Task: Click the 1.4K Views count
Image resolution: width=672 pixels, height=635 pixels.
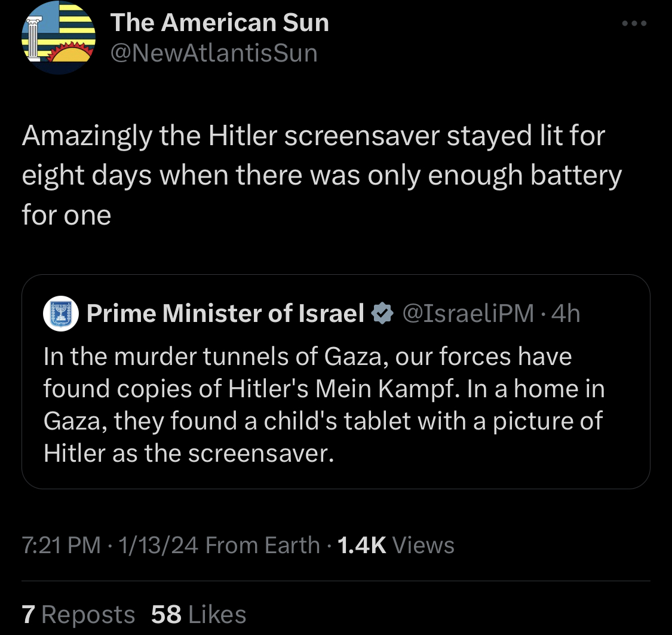Action: click(x=395, y=545)
